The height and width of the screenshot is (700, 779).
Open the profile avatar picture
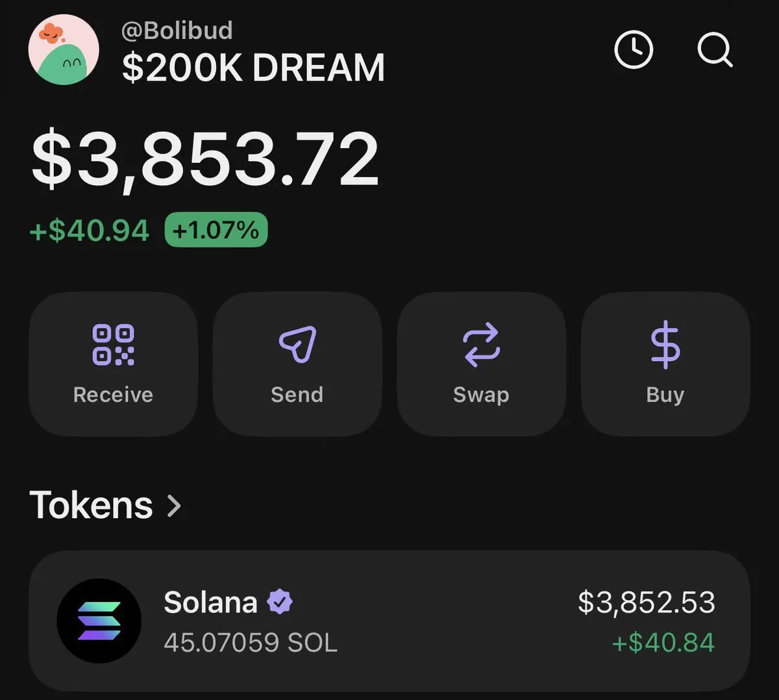tap(64, 50)
